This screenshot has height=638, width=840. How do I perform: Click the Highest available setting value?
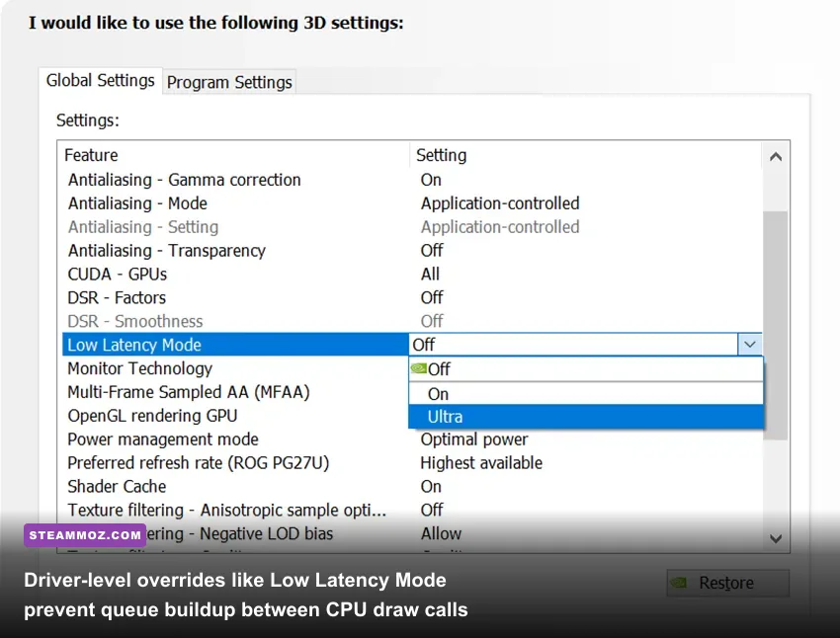[x=481, y=463]
